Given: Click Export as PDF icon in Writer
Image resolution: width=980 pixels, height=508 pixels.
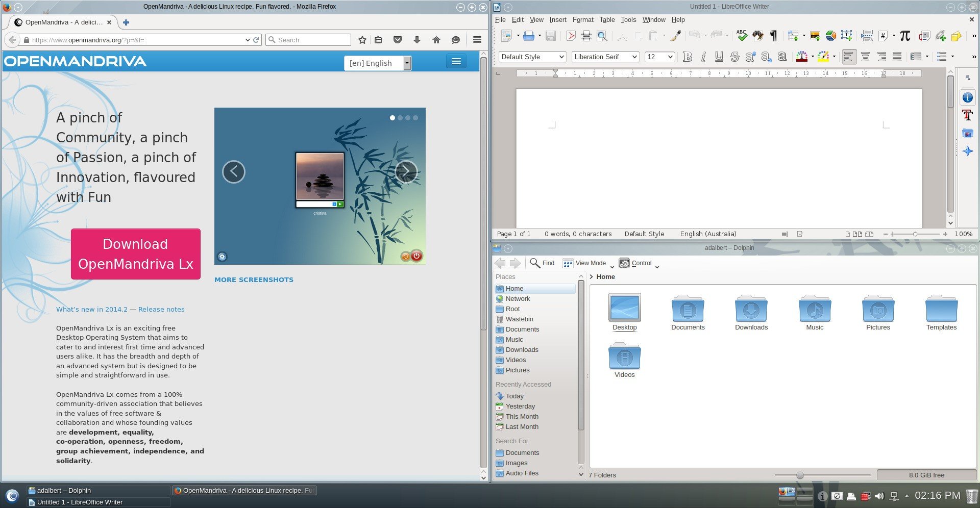Looking at the screenshot, I should point(571,36).
